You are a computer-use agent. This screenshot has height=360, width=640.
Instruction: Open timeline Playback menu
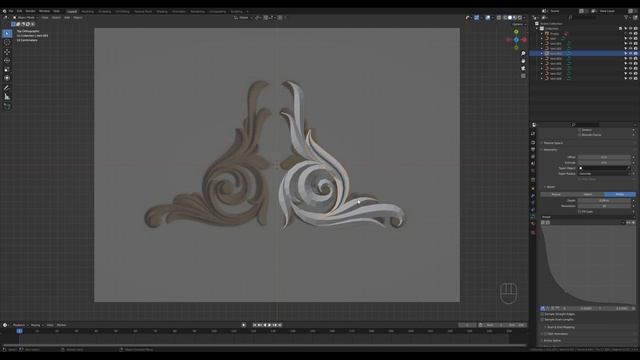tap(19, 325)
